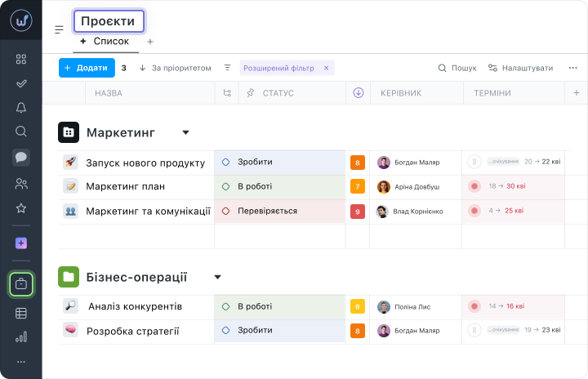Remove the Розширений фільтр filter chip
The image size is (588, 379).
tap(327, 69)
